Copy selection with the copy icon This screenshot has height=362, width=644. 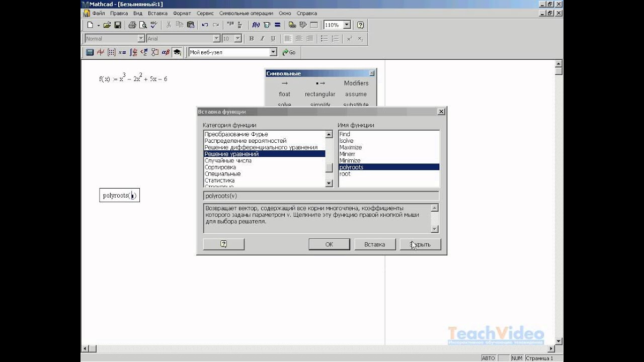point(180,25)
